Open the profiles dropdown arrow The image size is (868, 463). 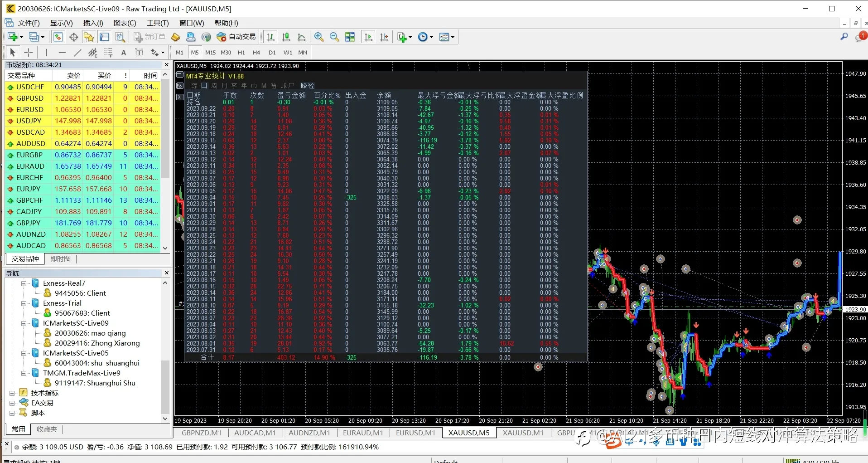point(43,37)
